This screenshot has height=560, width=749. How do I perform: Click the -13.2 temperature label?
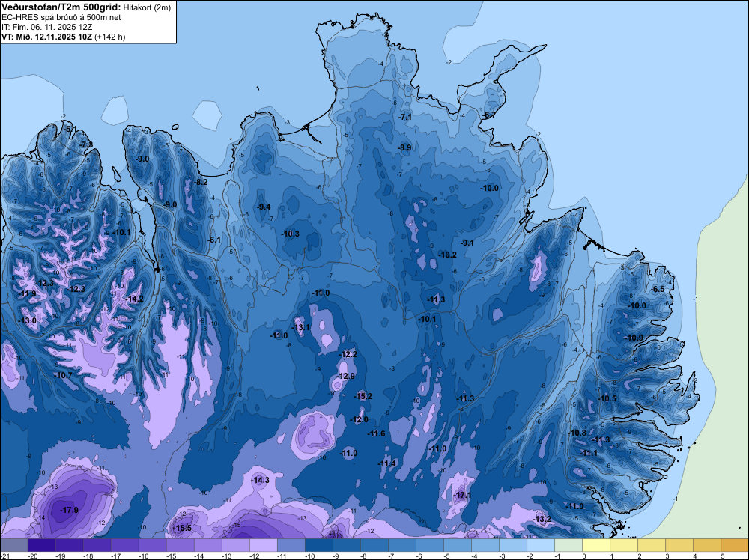(x=542, y=519)
